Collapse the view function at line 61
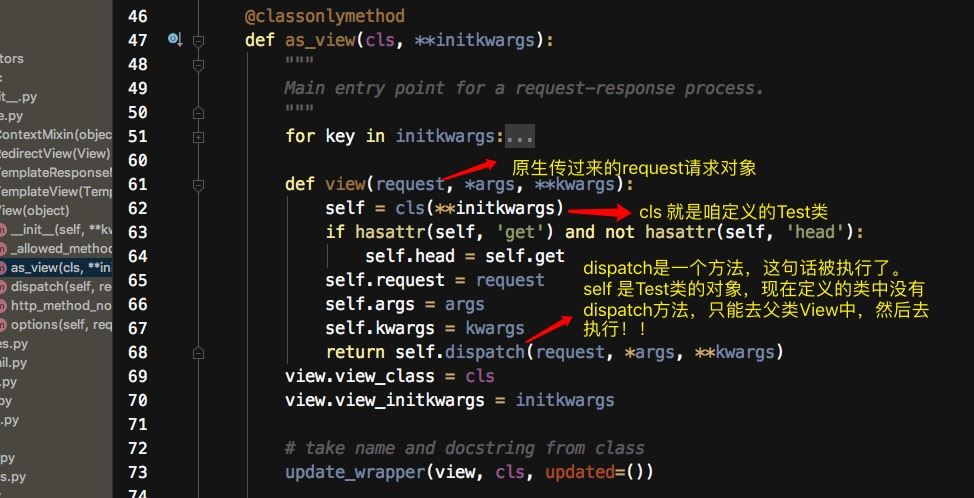 198,185
